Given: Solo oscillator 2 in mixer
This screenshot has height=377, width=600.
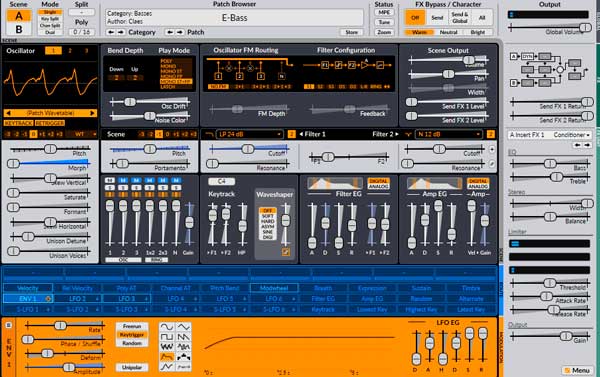Looking at the screenshot, I should (123, 188).
